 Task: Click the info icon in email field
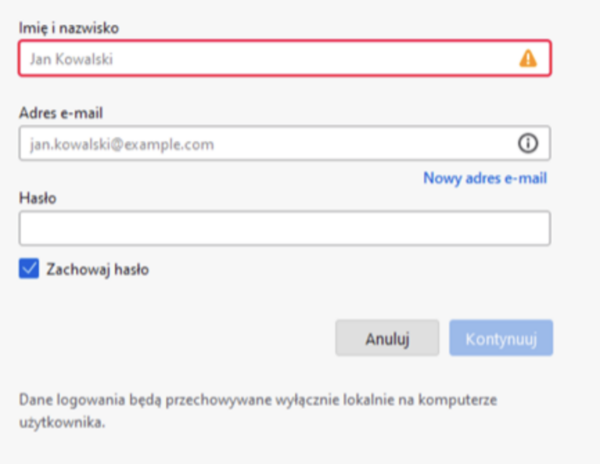click(527, 144)
